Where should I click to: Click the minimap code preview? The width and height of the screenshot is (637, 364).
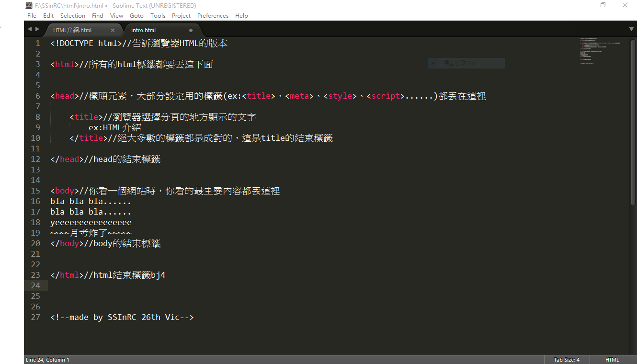[x=601, y=50]
